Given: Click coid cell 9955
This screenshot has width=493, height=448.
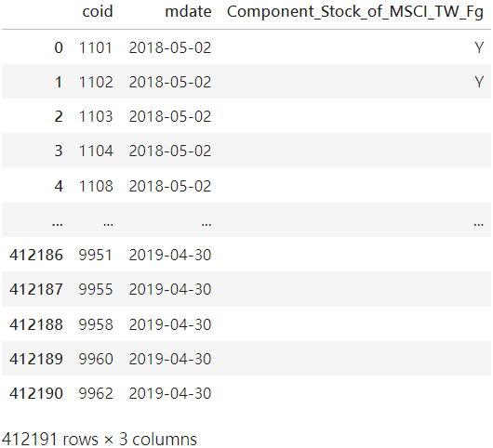Looking at the screenshot, I should [96, 289].
